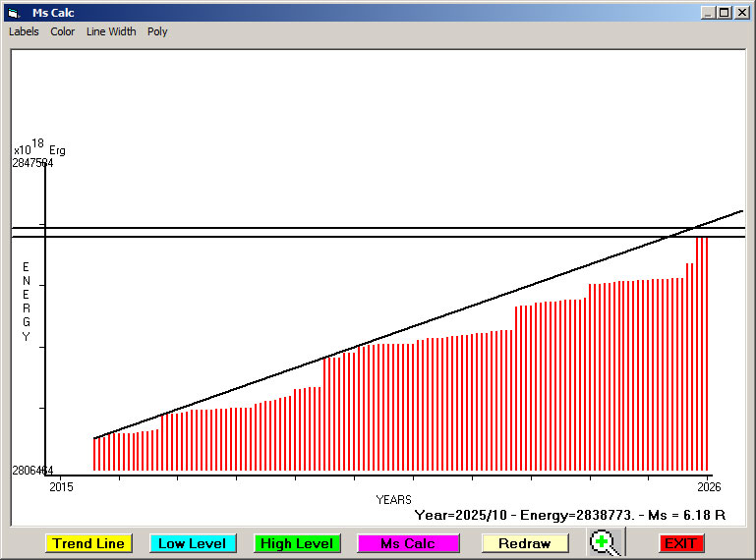
Task: Expand the Poly menu
Action: click(x=157, y=31)
